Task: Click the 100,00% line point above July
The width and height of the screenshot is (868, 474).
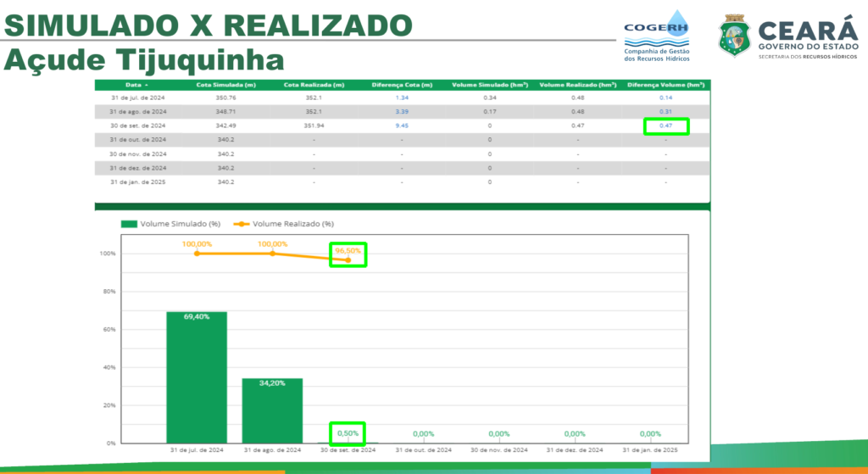Action: (197, 254)
